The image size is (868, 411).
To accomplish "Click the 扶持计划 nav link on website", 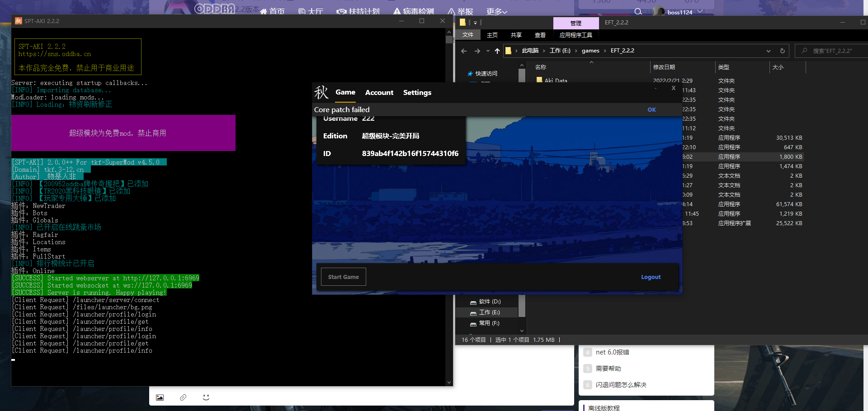I will tap(358, 12).
